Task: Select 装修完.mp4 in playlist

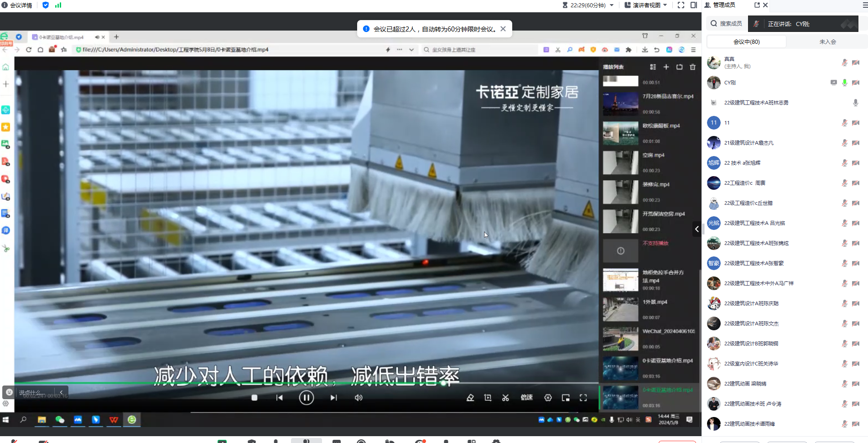Action: pyautogui.click(x=649, y=192)
